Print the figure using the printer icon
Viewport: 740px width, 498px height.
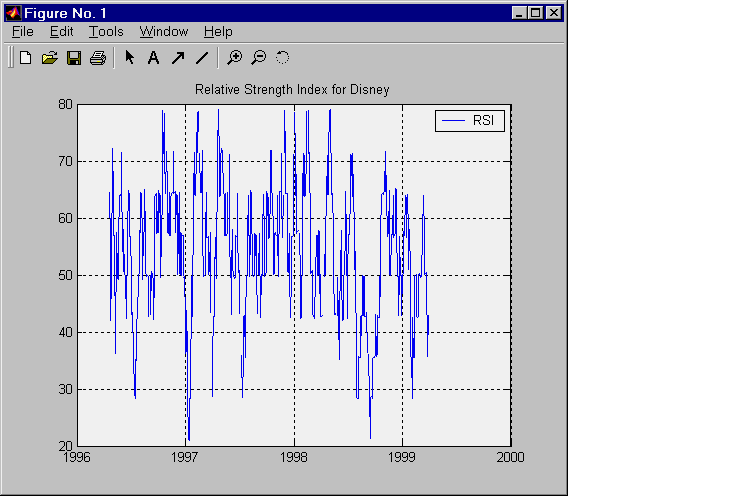(x=98, y=58)
